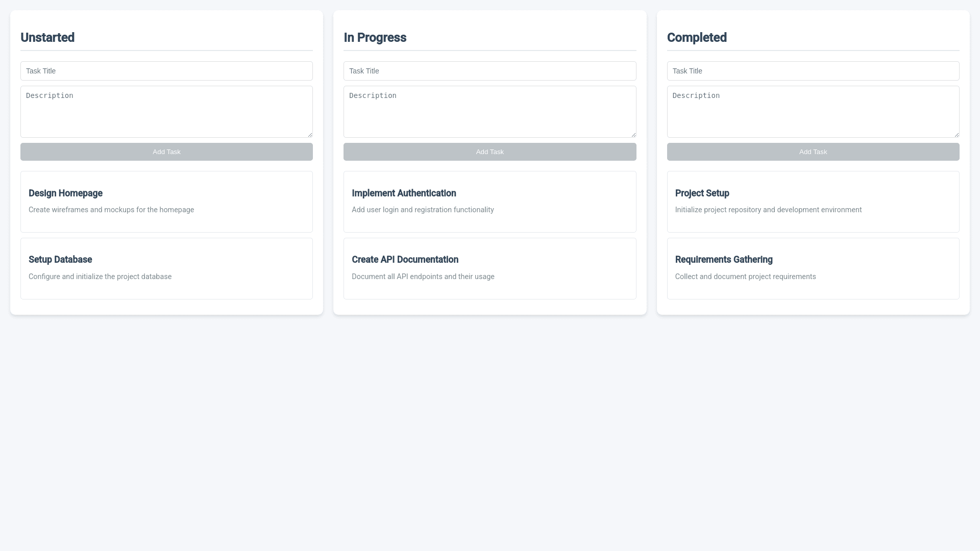Click the In Progress column heading
The height and width of the screenshot is (551, 980).
tap(375, 38)
